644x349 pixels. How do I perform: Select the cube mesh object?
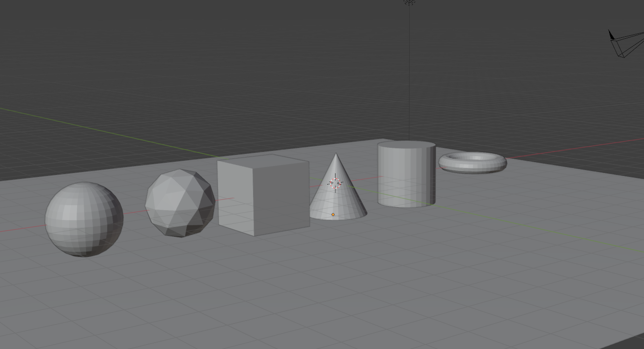point(264,195)
